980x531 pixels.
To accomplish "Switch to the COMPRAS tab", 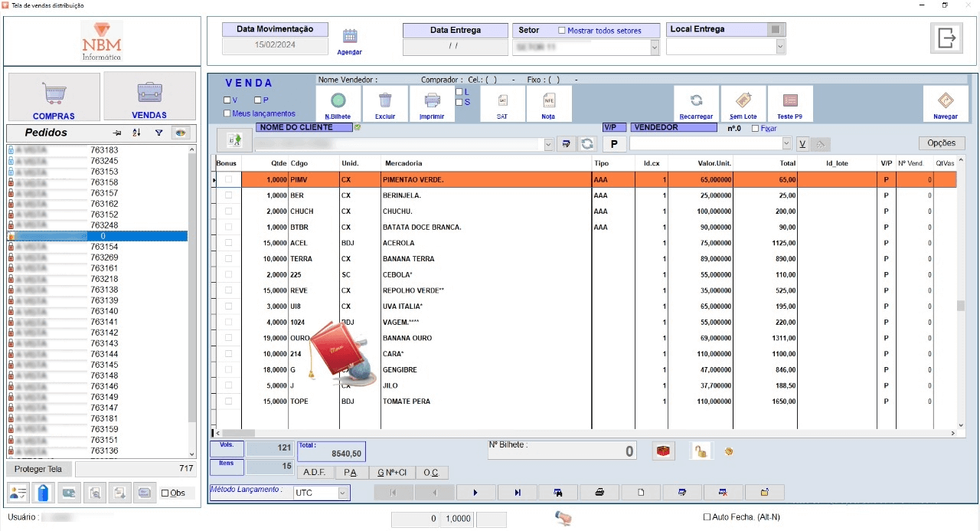I will coord(54,97).
